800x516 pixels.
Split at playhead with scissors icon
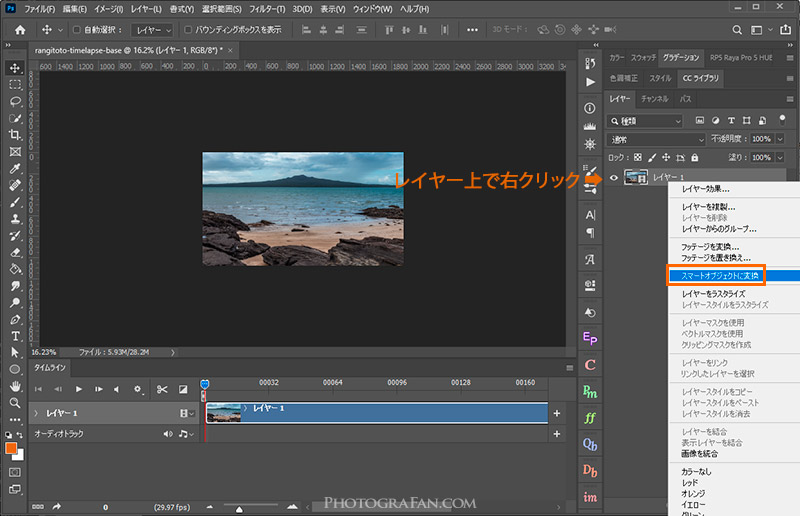162,389
